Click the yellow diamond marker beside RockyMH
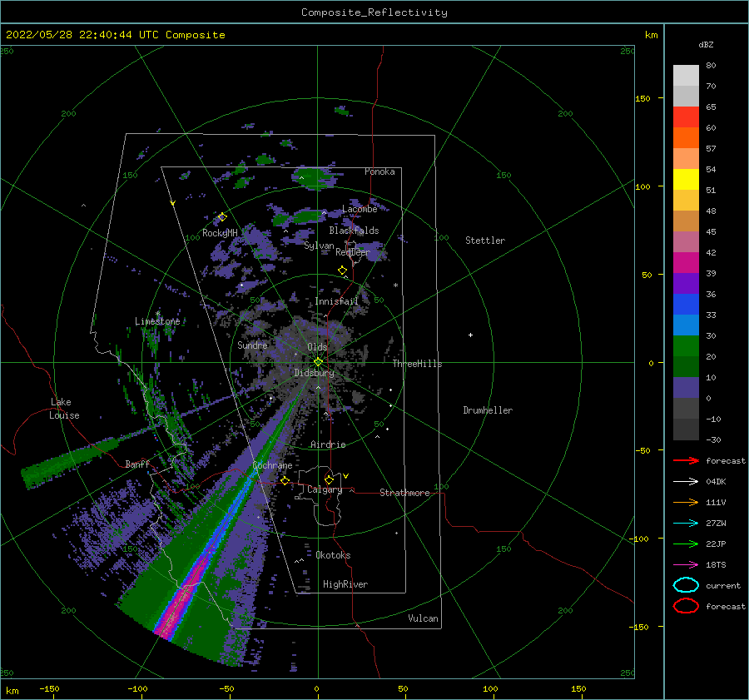This screenshot has width=749, height=700. [x=222, y=217]
